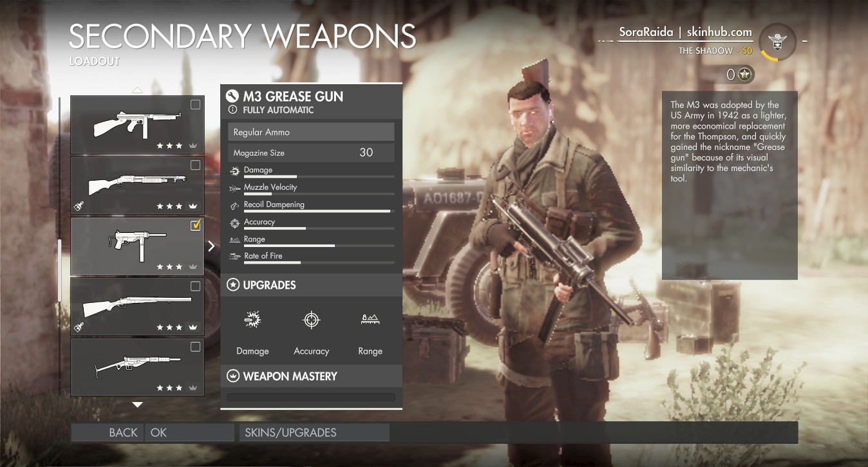
Task: Click the Recoil Dampening stat bar
Action: point(311,211)
